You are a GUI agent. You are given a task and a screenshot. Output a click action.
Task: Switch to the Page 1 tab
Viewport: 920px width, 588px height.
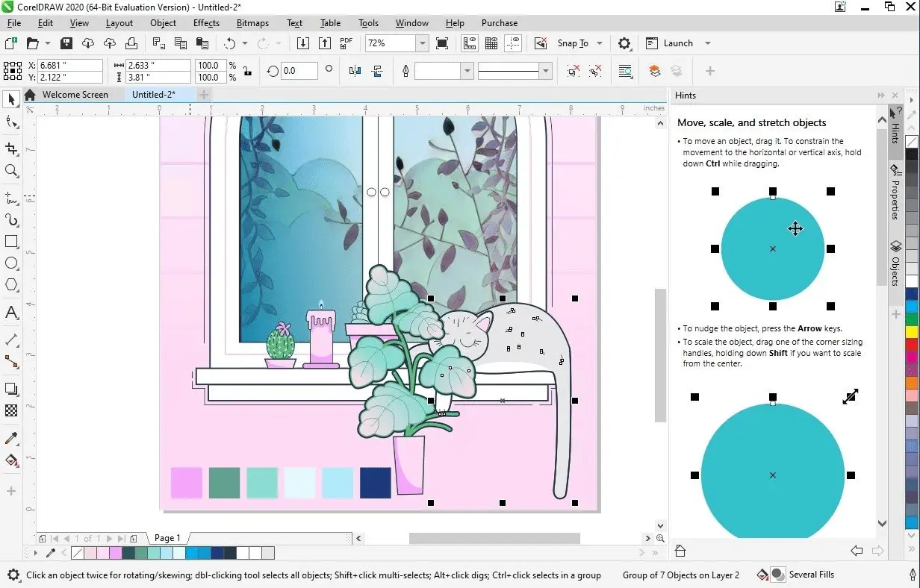pos(167,538)
